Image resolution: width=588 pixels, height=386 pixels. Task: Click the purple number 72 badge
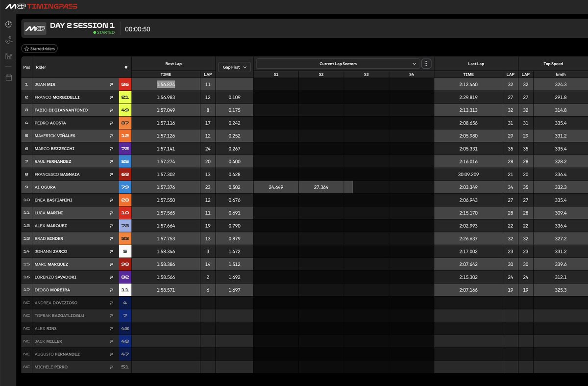pos(125,149)
